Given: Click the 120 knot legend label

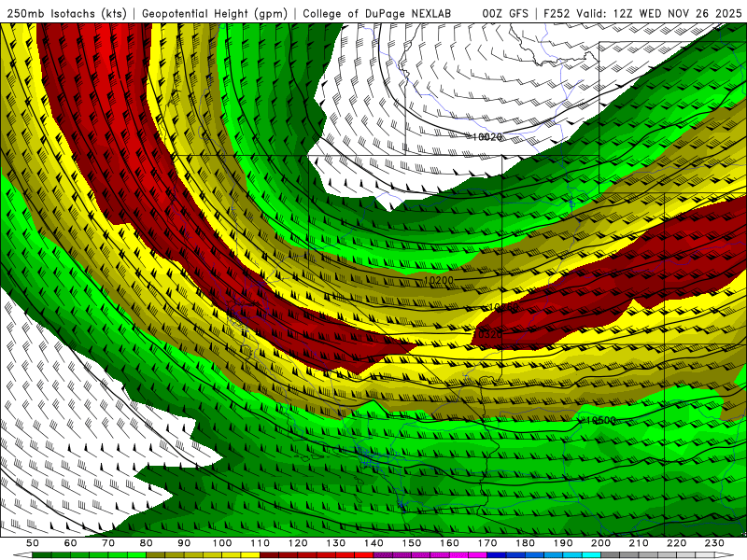Looking at the screenshot, I should tap(298, 543).
